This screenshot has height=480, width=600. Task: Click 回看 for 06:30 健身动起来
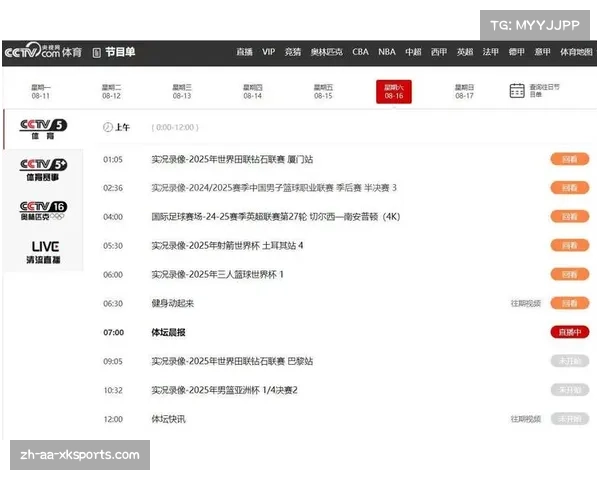pyautogui.click(x=570, y=304)
